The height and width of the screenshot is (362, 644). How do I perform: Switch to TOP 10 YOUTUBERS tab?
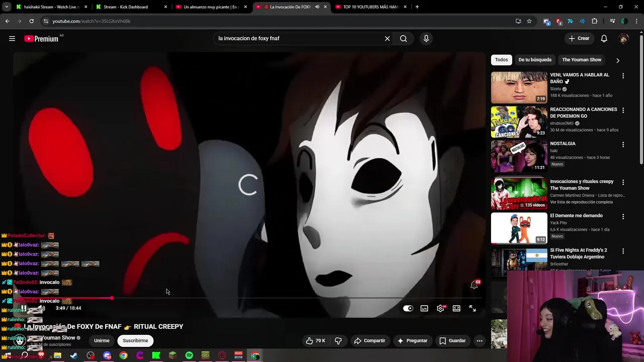click(x=371, y=7)
